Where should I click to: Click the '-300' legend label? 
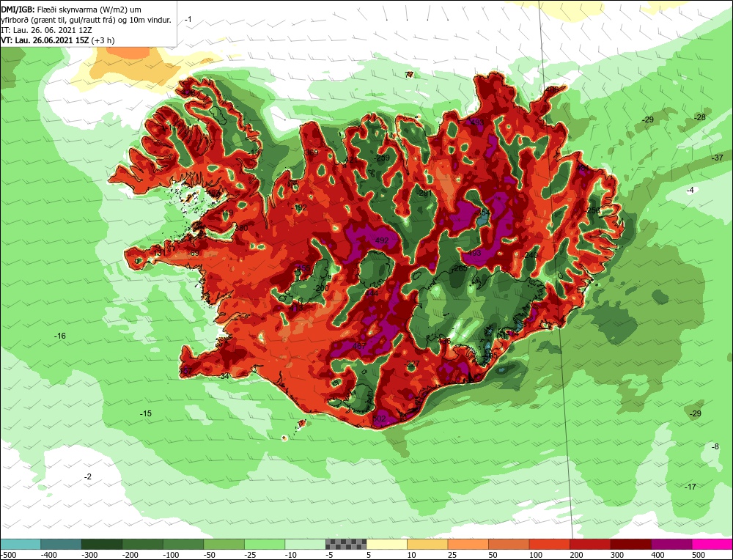[89, 555]
